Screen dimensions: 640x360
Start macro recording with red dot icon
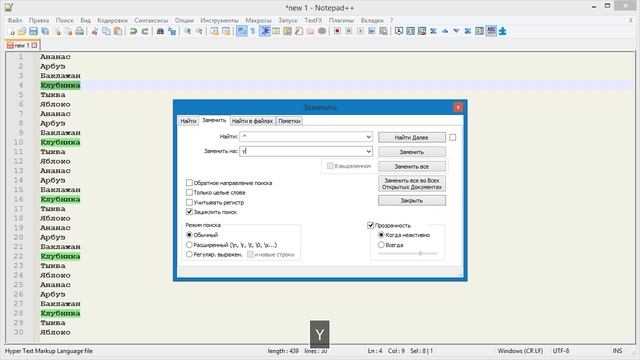pyautogui.click(x=337, y=31)
